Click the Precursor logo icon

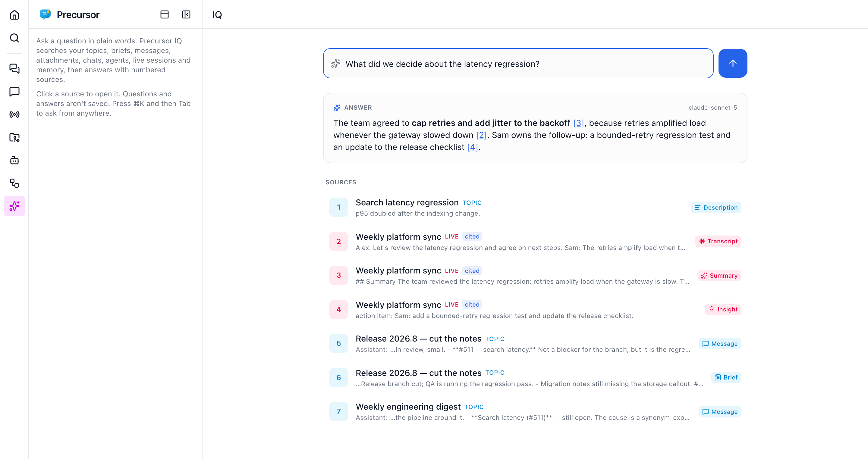tap(45, 14)
